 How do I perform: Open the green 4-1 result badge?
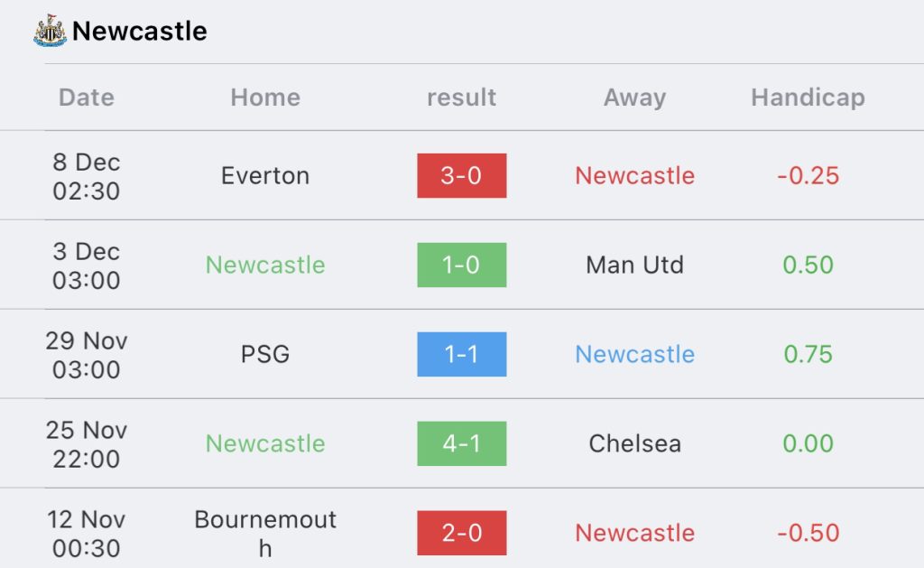pyautogui.click(x=461, y=443)
